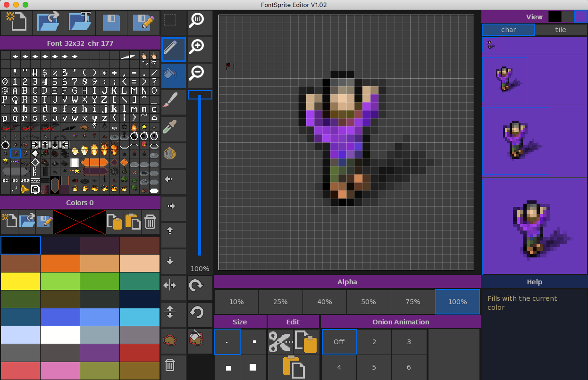Viewport: 588px width, 380px height.
Task: Pick the orange color swatch
Action: click(x=60, y=263)
